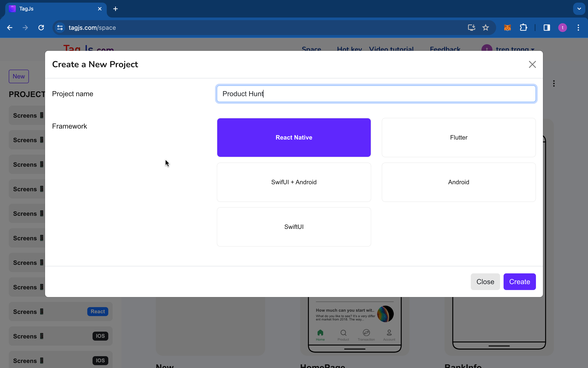Pick the SwifUI + Android framework
The height and width of the screenshot is (368, 588).
pyautogui.click(x=294, y=182)
